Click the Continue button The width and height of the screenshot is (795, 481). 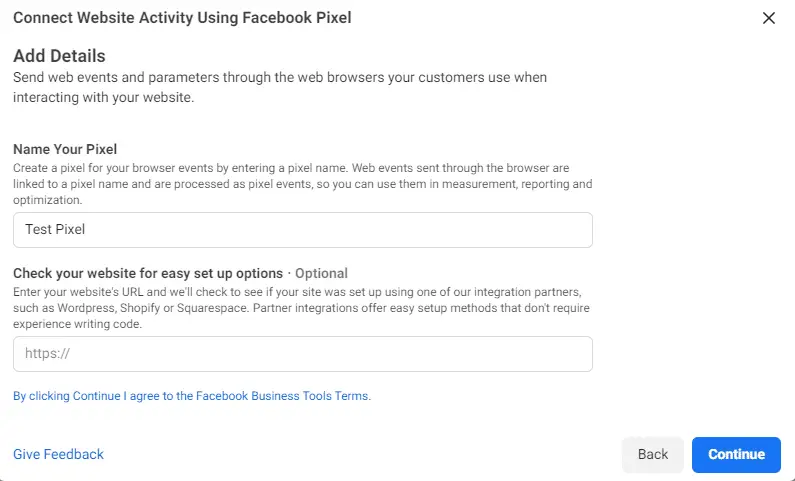736,455
